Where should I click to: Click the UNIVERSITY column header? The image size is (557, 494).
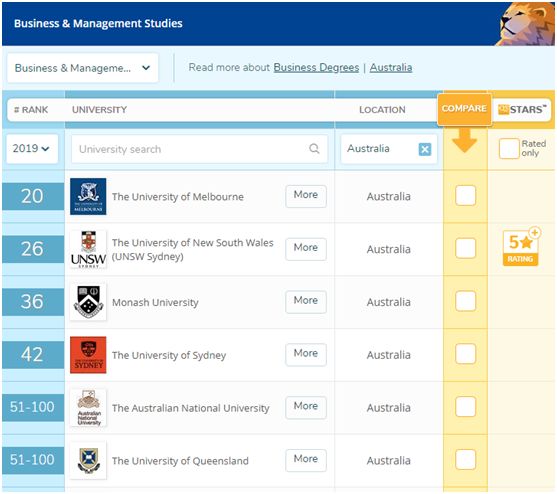tap(99, 110)
